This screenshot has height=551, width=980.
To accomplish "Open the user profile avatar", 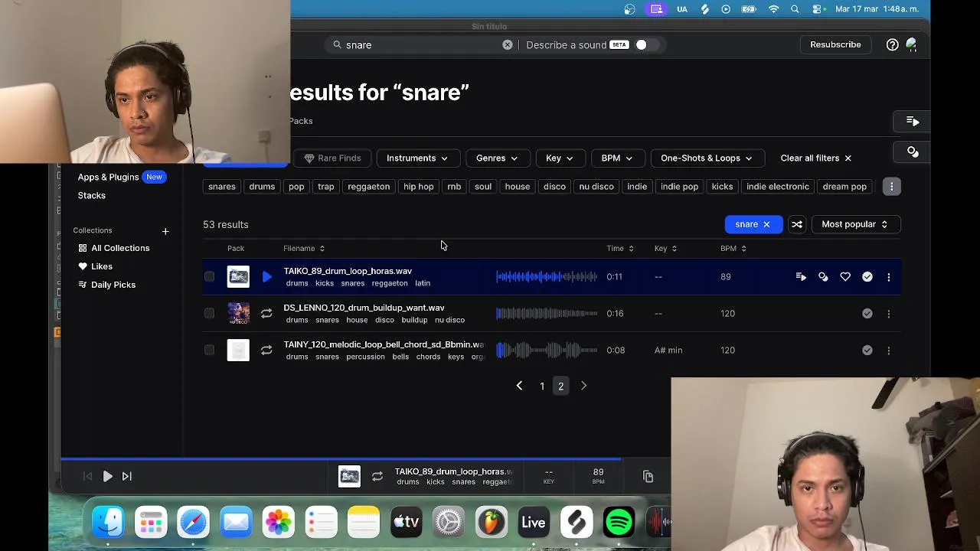I will (911, 45).
